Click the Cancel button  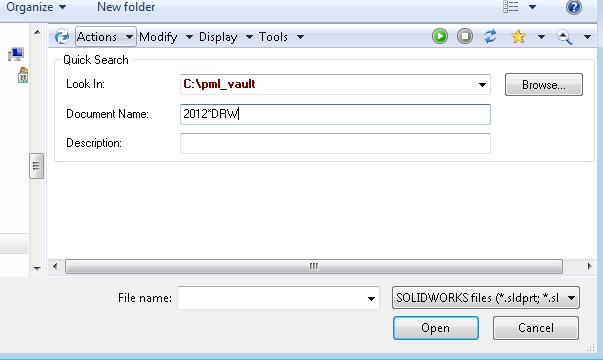click(x=536, y=328)
